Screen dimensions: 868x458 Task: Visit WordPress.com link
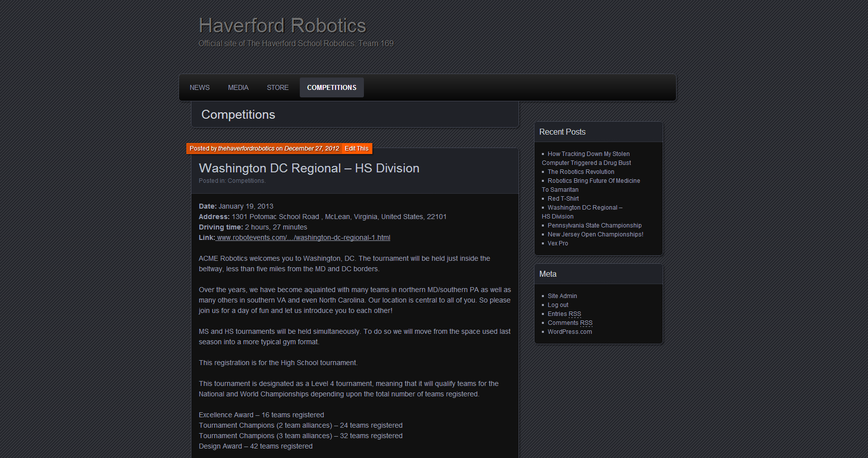pos(570,332)
